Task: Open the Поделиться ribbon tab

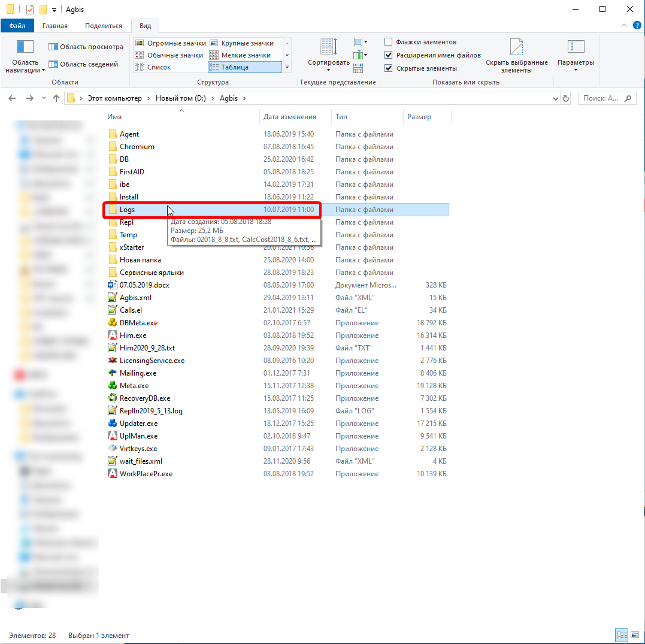Action: click(103, 26)
